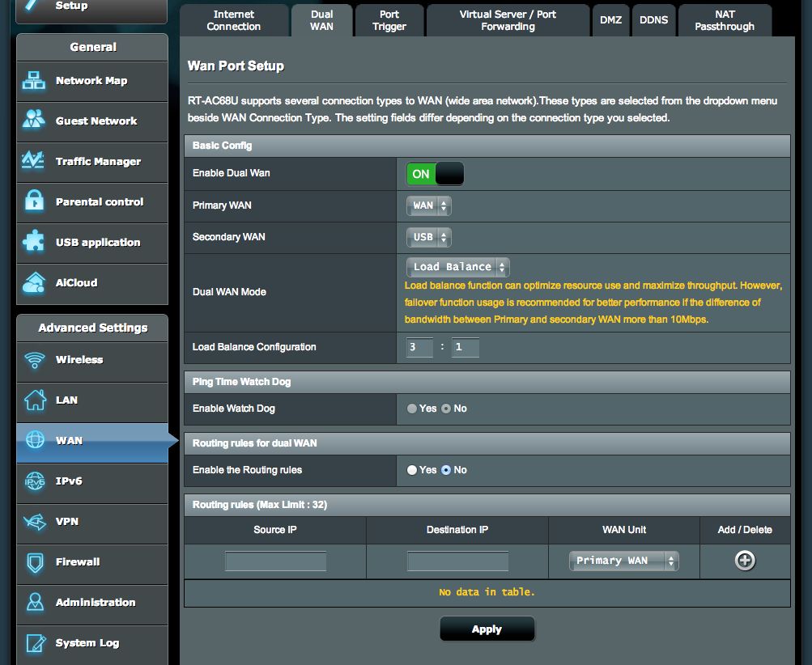Open the NAT Passthrough tab
Screen dimensions: 812x665
[725, 20]
